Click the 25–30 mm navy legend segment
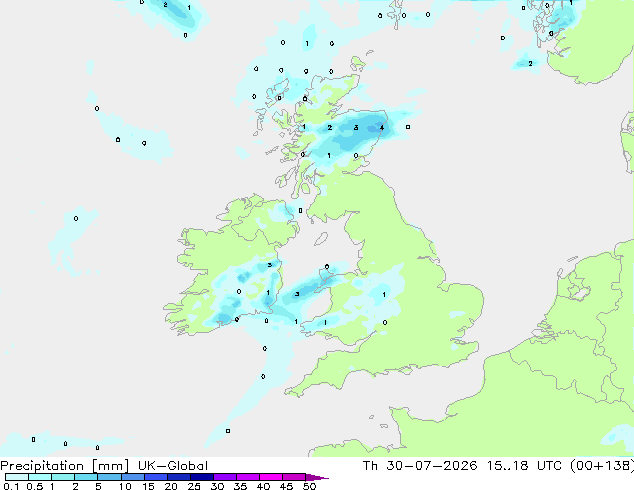The image size is (634, 490). 201,477
